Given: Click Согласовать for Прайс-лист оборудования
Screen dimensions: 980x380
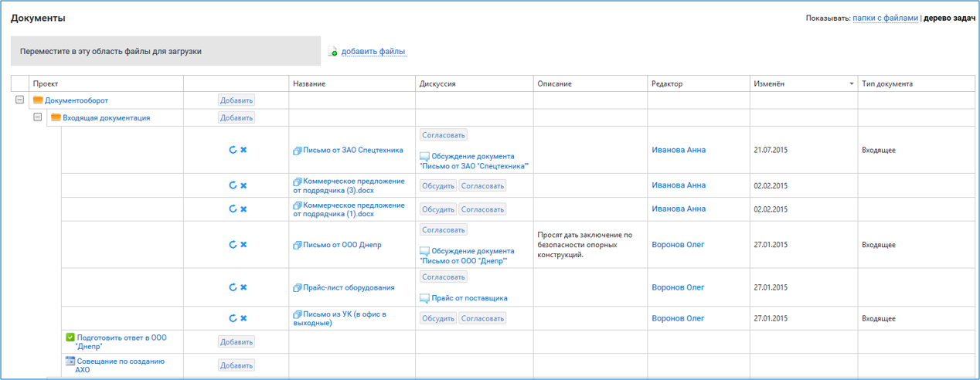Looking at the screenshot, I should click(x=444, y=277).
